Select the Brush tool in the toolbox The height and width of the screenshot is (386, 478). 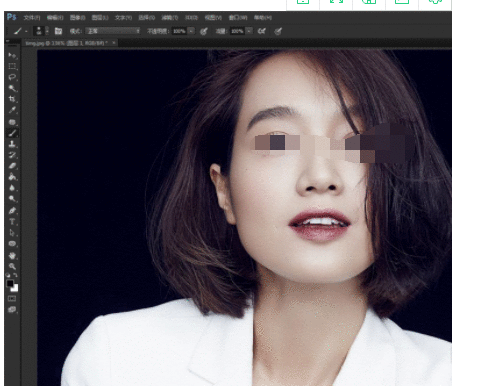pos(12,133)
